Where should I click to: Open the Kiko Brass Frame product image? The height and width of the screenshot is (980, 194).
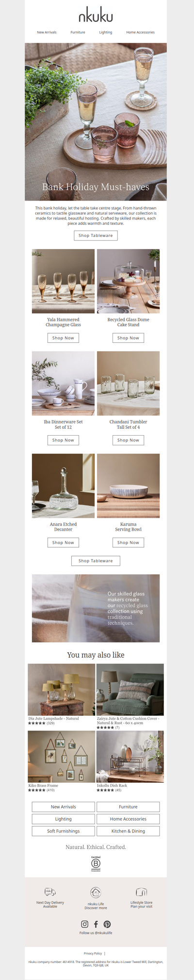click(x=62, y=757)
